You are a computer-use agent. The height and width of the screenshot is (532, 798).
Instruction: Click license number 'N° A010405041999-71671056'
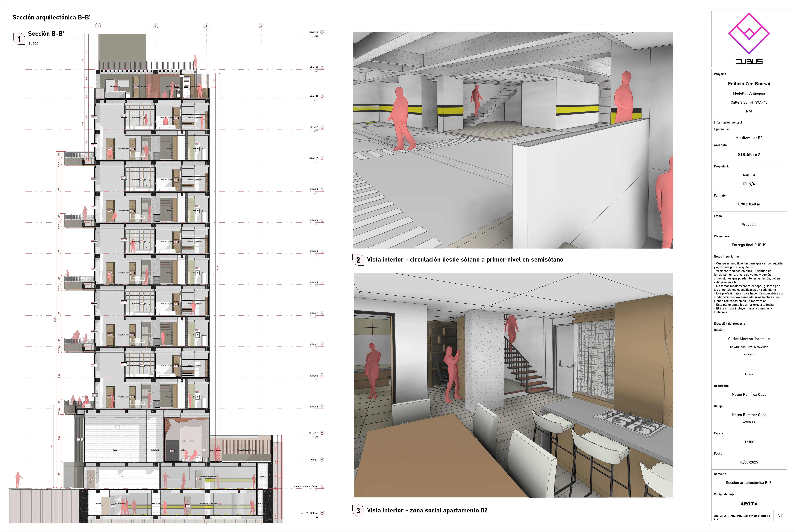[749, 347]
